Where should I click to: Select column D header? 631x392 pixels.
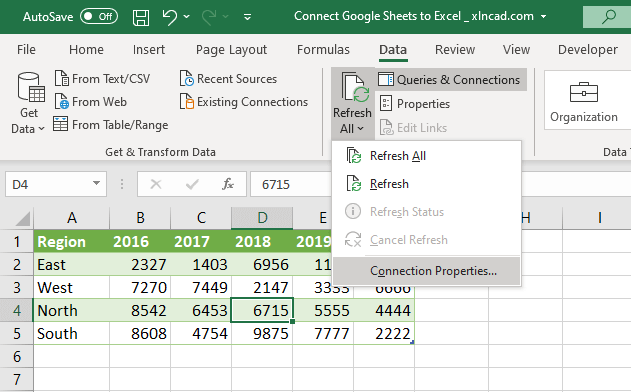(262, 218)
